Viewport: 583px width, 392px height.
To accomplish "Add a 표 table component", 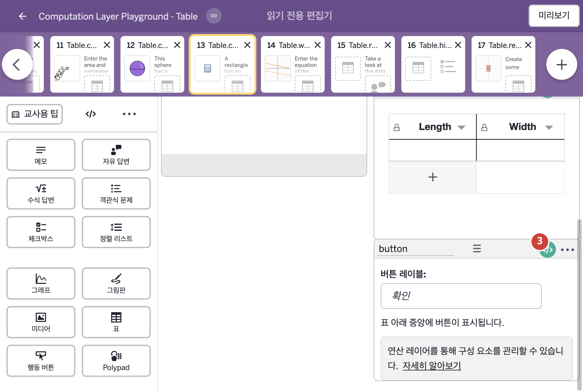I will coord(116,322).
